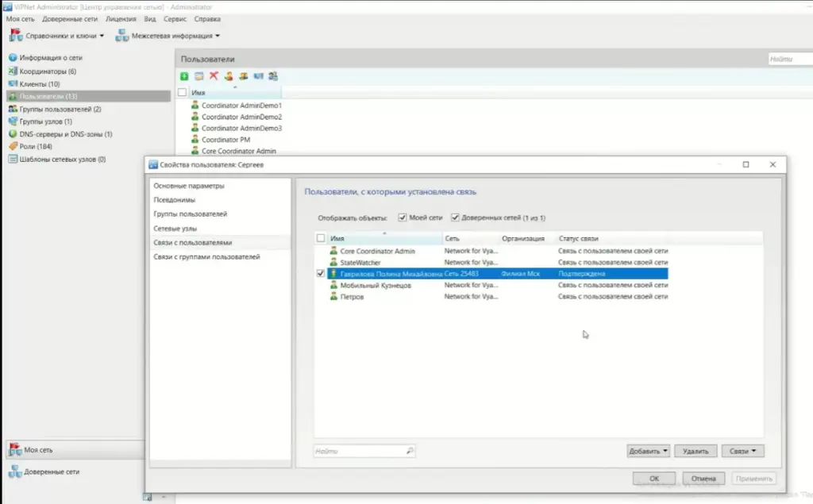Select Coordinator AdminDemo3 in users list
This screenshot has width=813, height=504.
(x=241, y=128)
